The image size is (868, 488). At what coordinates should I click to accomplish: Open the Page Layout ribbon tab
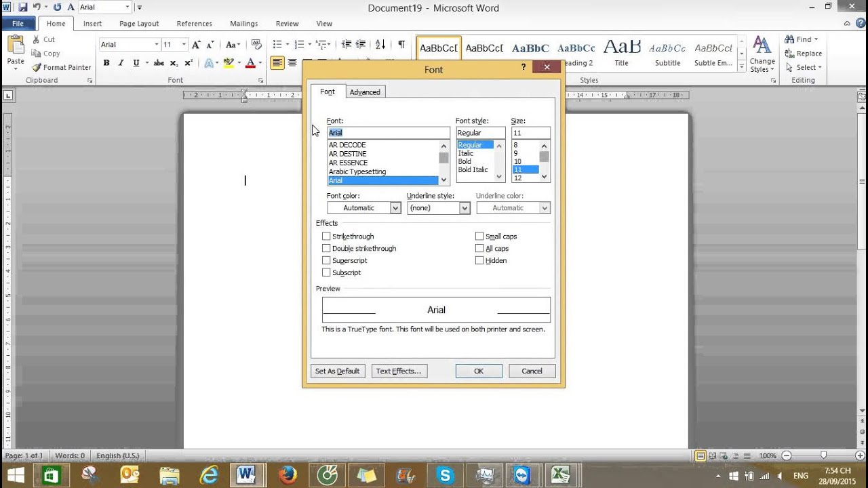(x=139, y=24)
